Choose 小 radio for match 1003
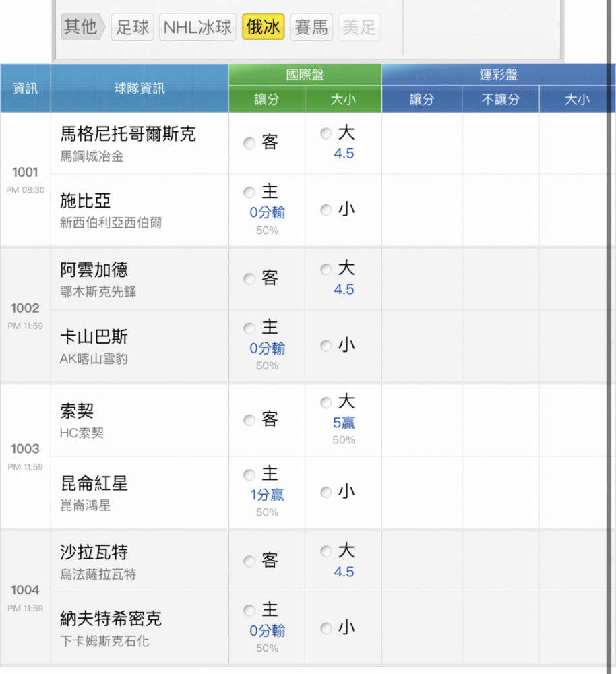The width and height of the screenshot is (616, 674). click(x=326, y=492)
